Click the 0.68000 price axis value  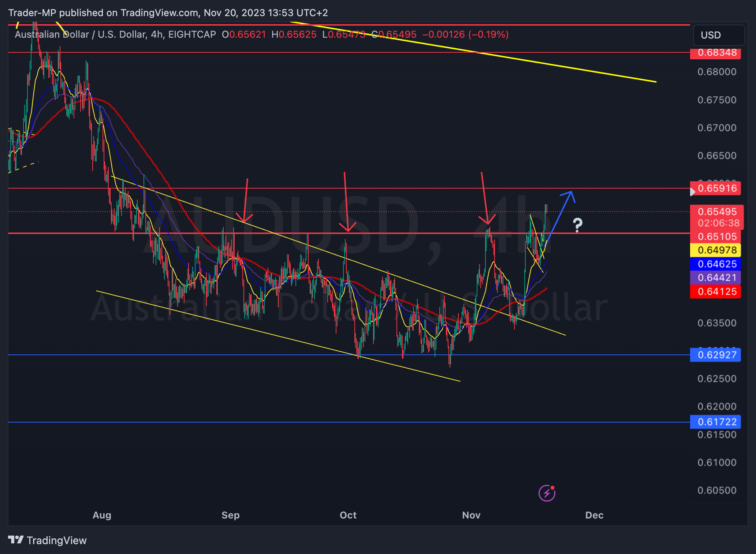coord(717,72)
